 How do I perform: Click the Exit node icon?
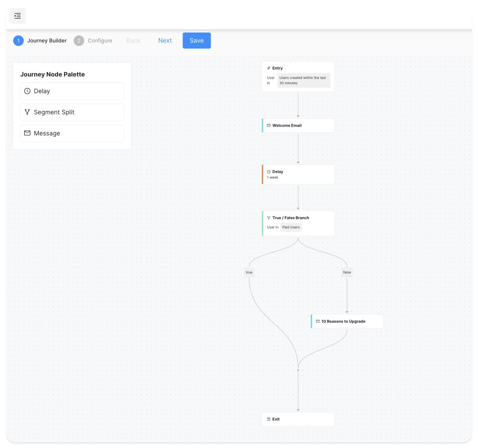pyautogui.click(x=269, y=419)
